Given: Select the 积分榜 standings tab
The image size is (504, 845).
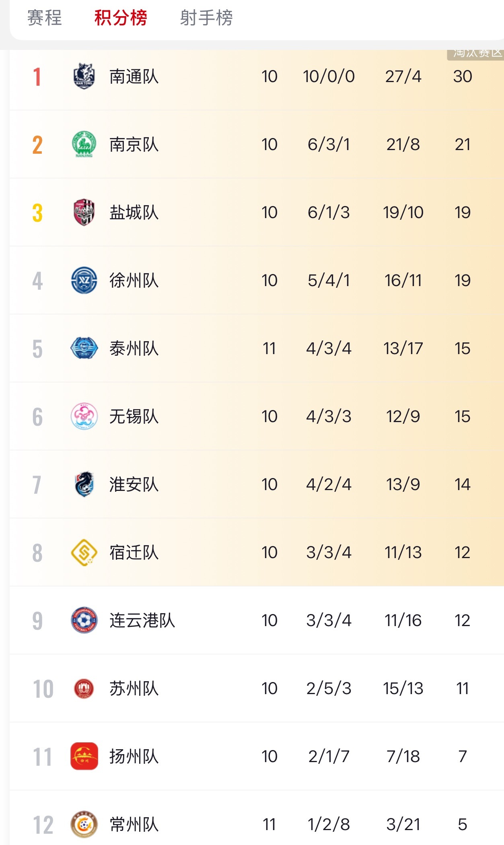Looking at the screenshot, I should (x=121, y=18).
